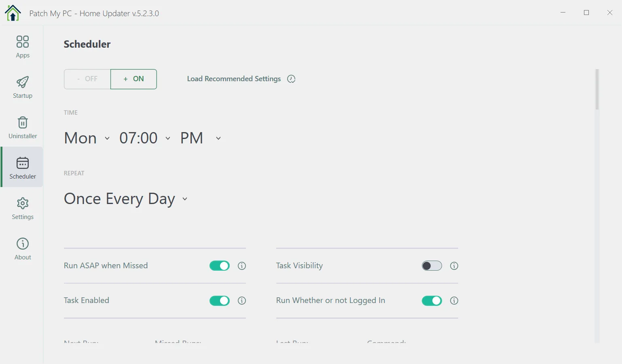This screenshot has height=364, width=622.
Task: Click info icon for Run Whether or not Logged In
Action: point(454,301)
